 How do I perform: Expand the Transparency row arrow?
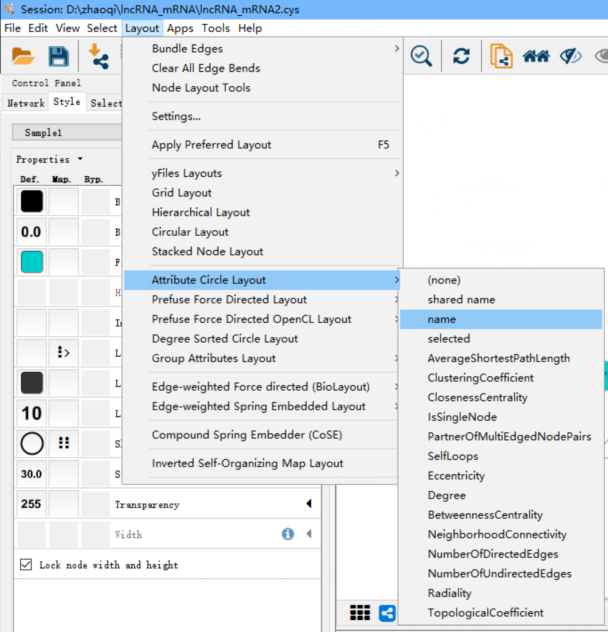308,505
